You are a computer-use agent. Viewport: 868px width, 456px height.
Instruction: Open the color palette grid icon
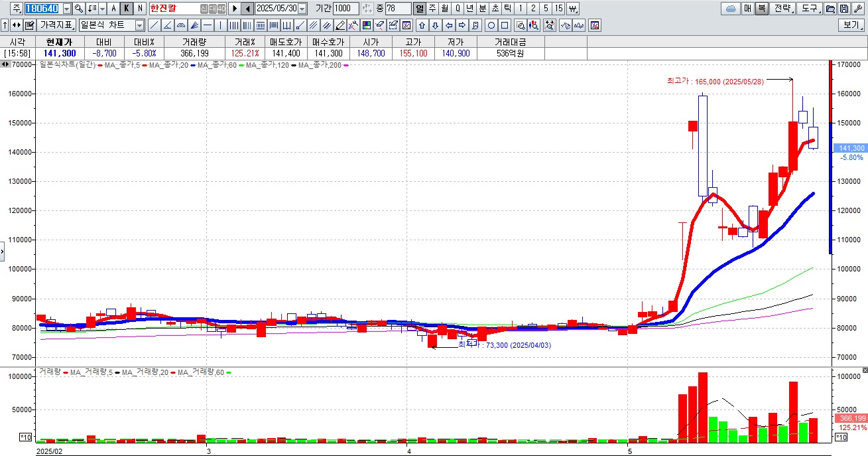point(366,25)
